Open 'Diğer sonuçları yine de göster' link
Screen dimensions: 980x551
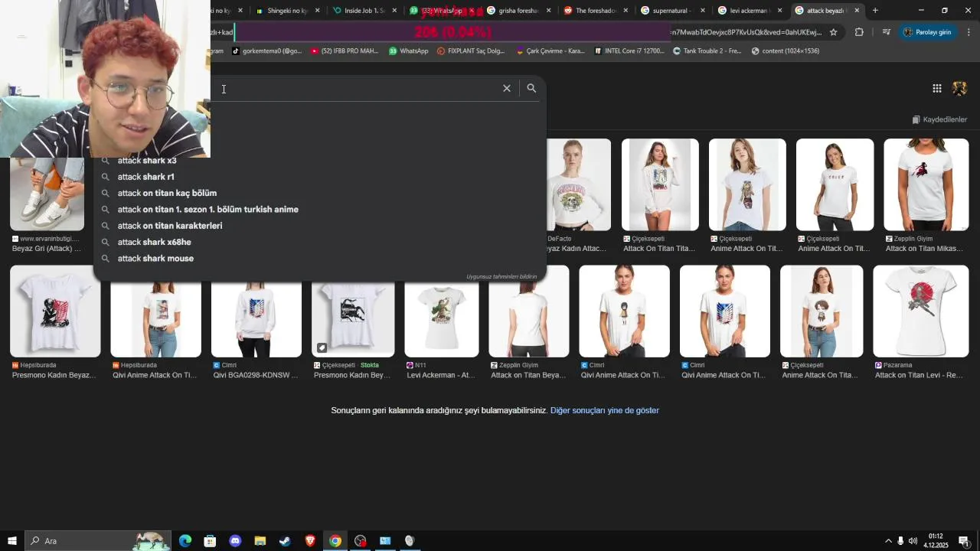pyautogui.click(x=605, y=410)
